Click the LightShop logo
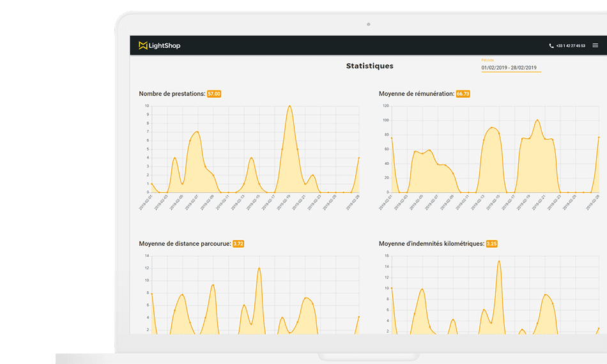 tap(160, 45)
